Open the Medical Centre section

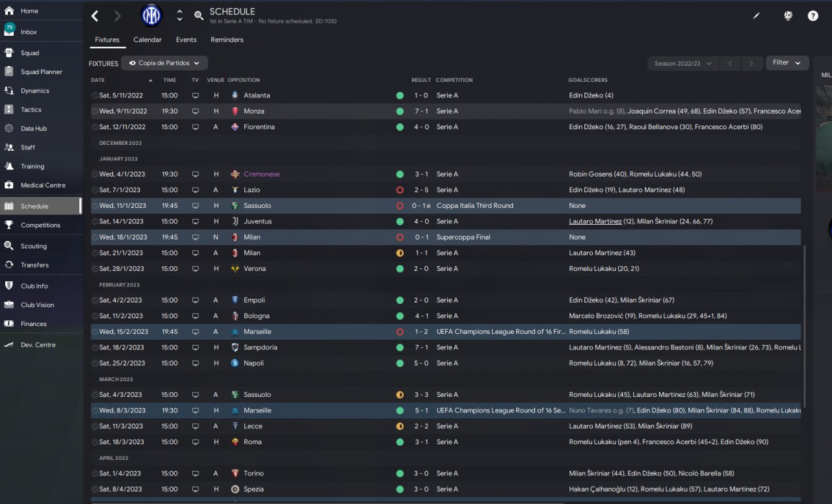coord(43,185)
